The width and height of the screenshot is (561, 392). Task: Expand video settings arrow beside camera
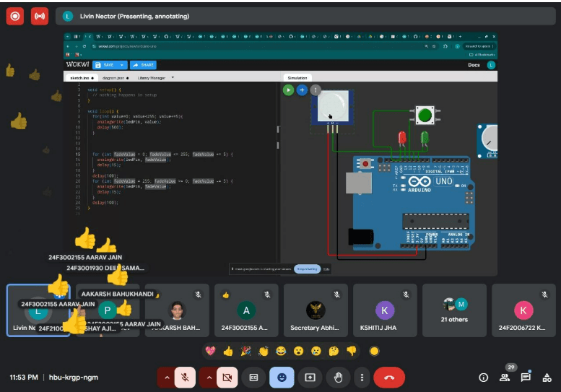coord(209,378)
